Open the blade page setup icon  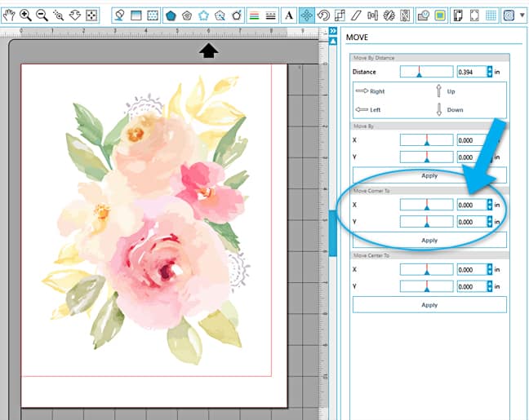(x=119, y=15)
